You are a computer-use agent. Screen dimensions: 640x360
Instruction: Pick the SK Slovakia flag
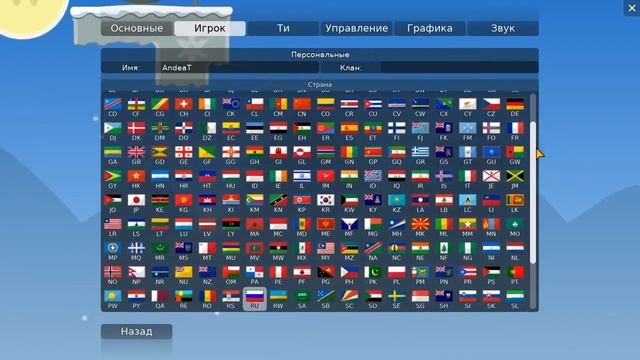click(491, 296)
